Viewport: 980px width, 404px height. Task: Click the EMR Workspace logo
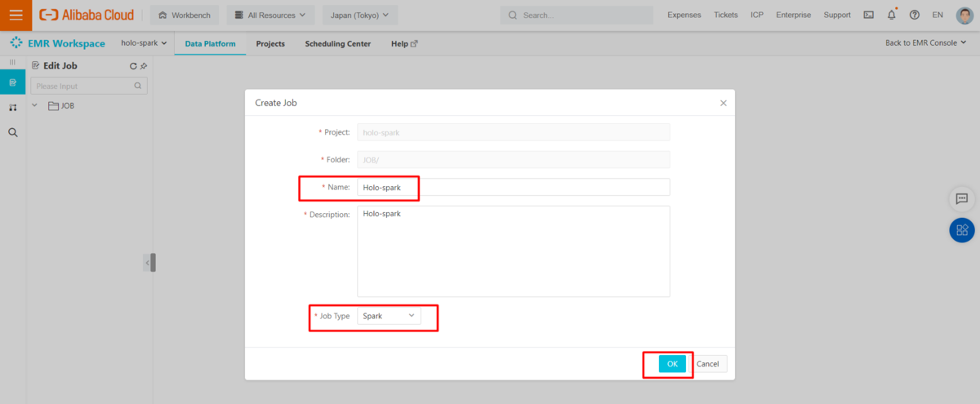coord(57,43)
